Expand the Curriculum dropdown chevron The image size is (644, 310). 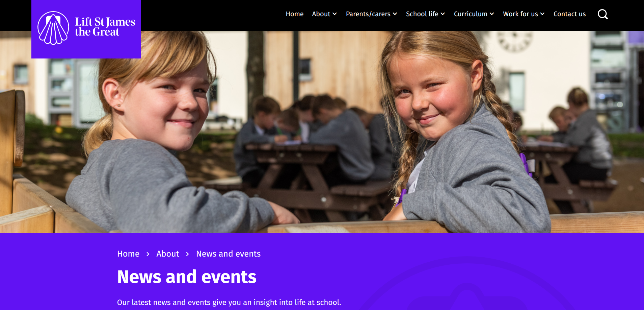point(492,14)
